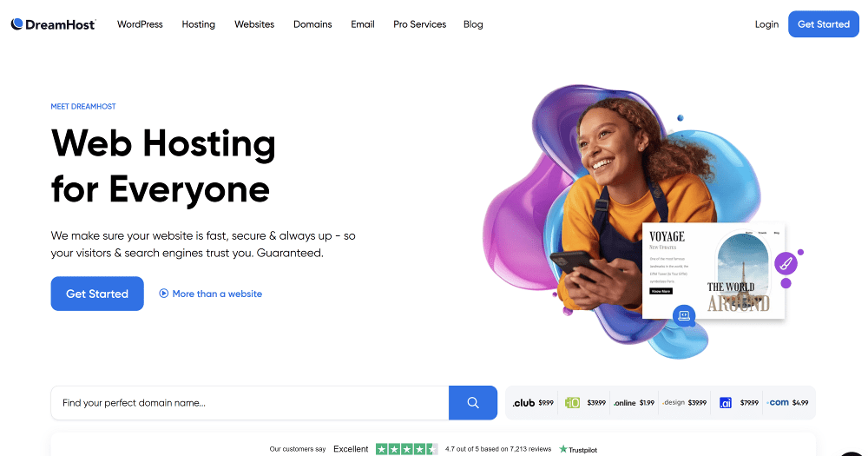Screen dimensions: 868x456
Task: Click the green Trustpilot rating stars
Action: pyautogui.click(x=407, y=449)
